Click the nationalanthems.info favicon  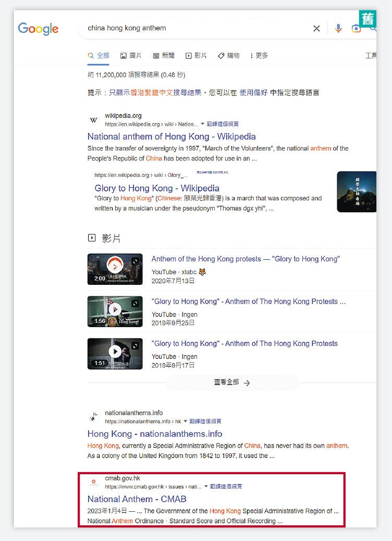pyautogui.click(x=93, y=417)
